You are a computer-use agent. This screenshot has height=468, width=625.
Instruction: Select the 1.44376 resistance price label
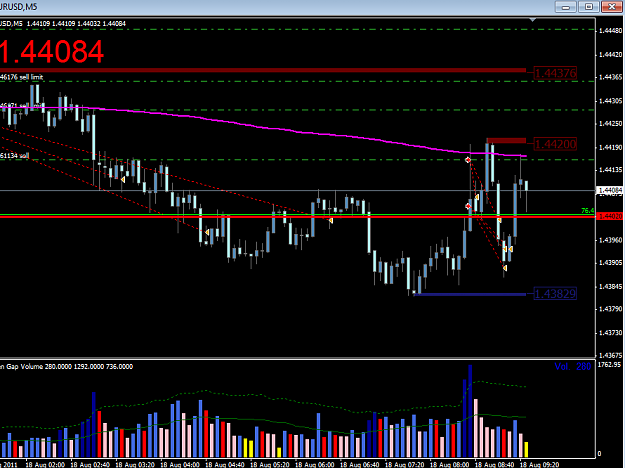point(555,73)
